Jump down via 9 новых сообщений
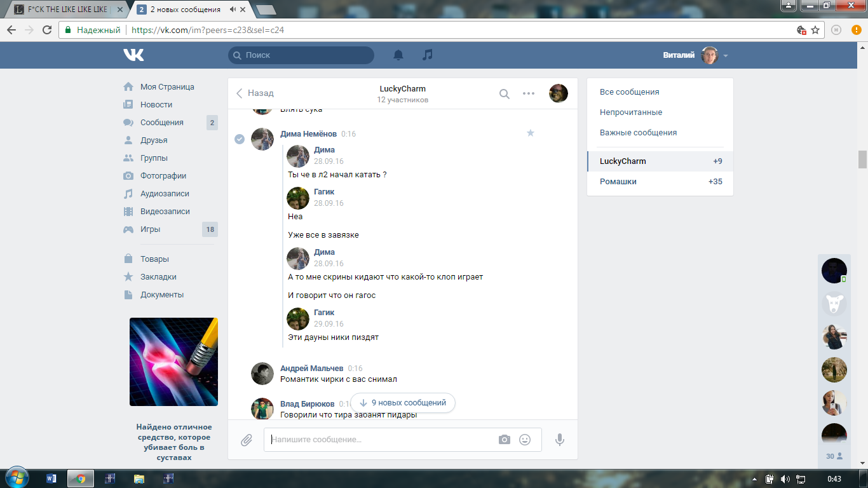The height and width of the screenshot is (488, 868). click(x=403, y=403)
